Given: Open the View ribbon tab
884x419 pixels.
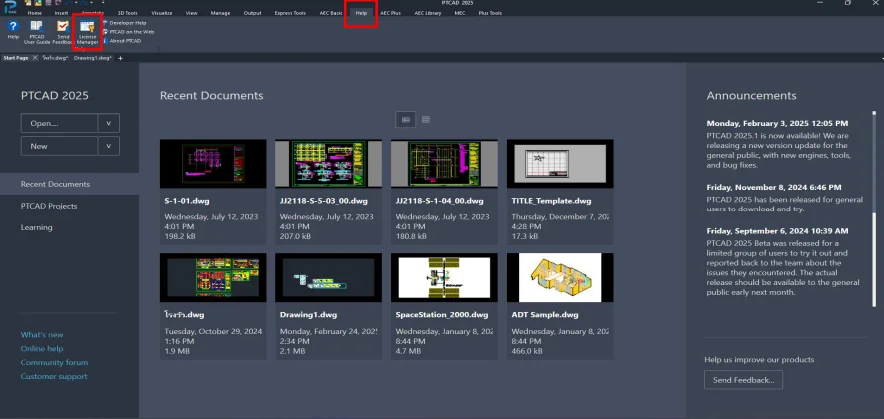Looking at the screenshot, I should coord(192,12).
